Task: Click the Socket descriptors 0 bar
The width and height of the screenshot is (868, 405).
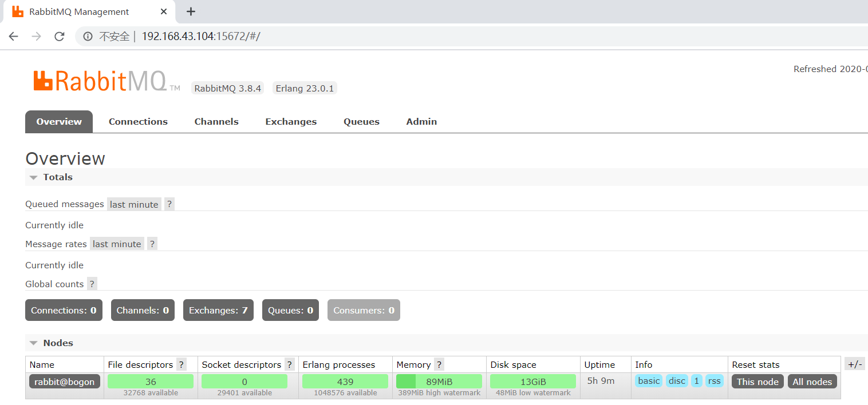Action: [x=244, y=382]
